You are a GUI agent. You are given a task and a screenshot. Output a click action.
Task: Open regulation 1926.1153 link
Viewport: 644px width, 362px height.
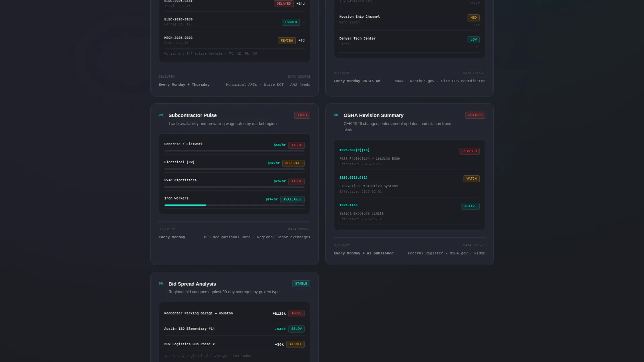(348, 205)
